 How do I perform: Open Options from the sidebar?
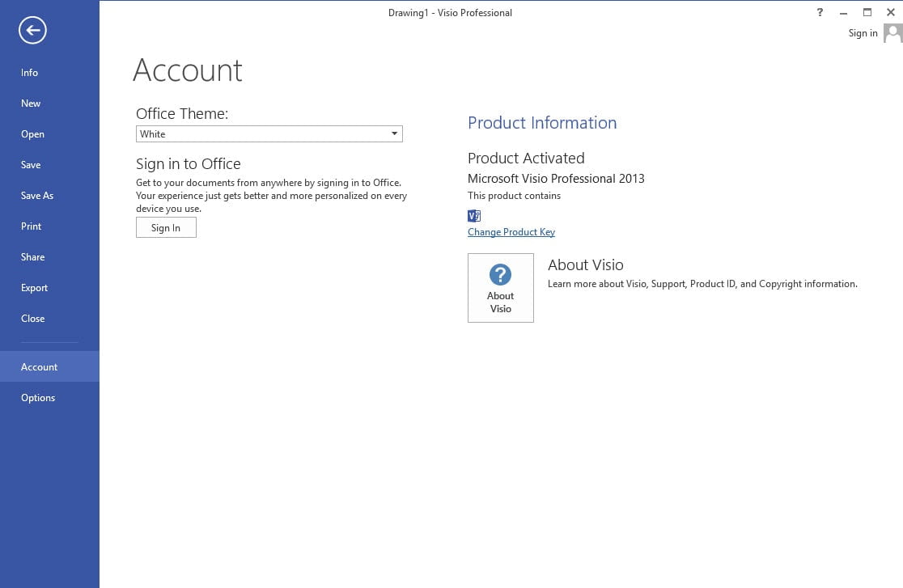click(x=38, y=398)
